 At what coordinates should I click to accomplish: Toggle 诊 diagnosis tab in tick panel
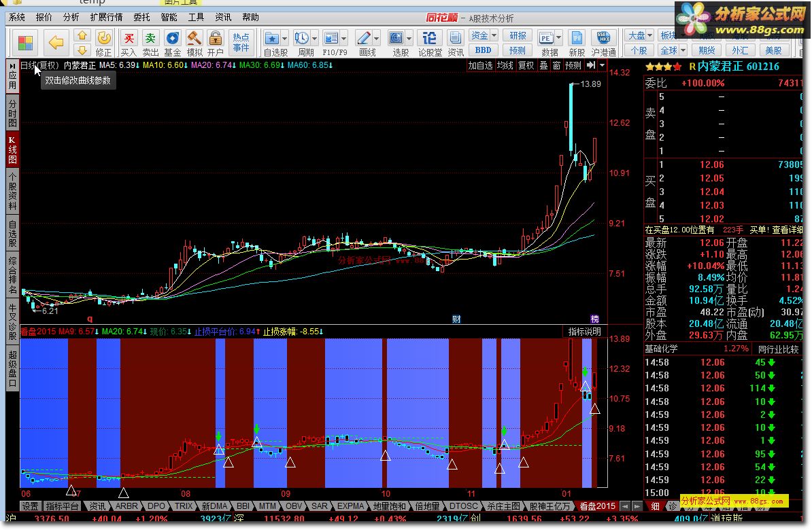672,506
